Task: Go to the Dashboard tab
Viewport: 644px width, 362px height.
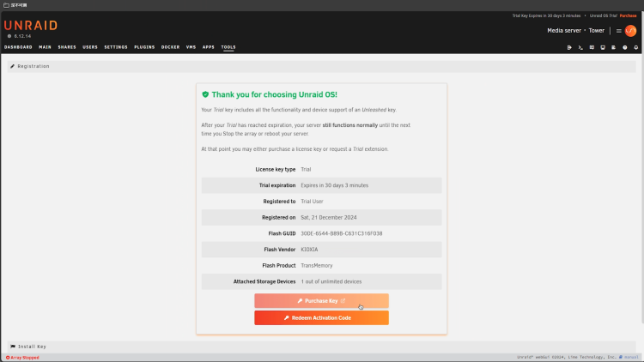Action: point(18,47)
